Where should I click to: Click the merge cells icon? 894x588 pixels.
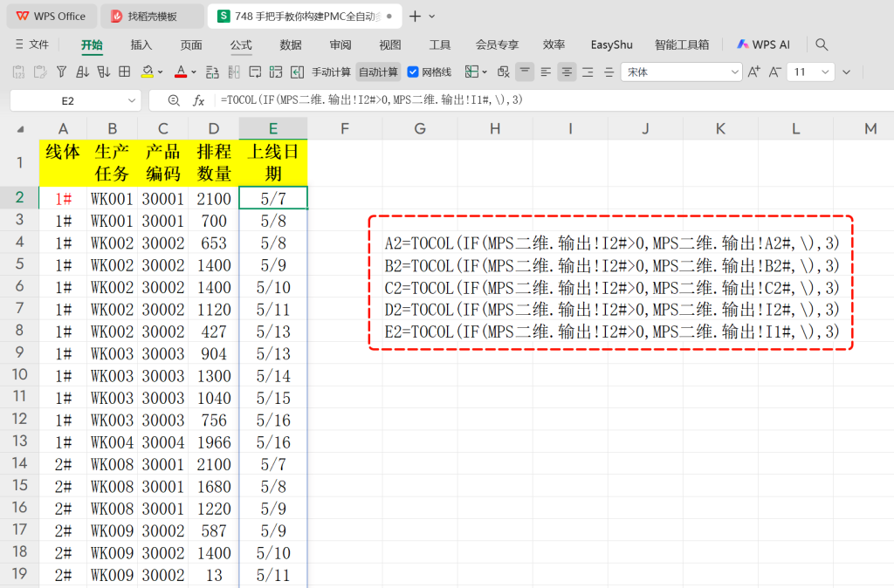[276, 72]
